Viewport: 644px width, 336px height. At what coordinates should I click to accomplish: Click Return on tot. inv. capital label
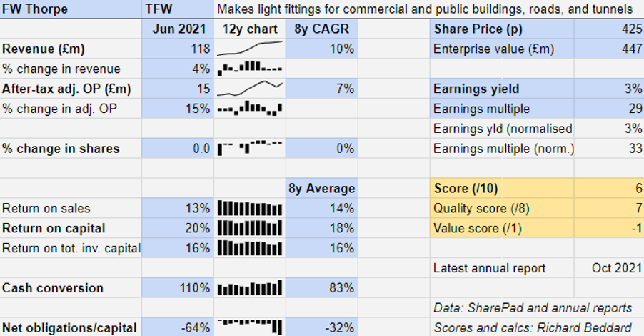(x=71, y=248)
